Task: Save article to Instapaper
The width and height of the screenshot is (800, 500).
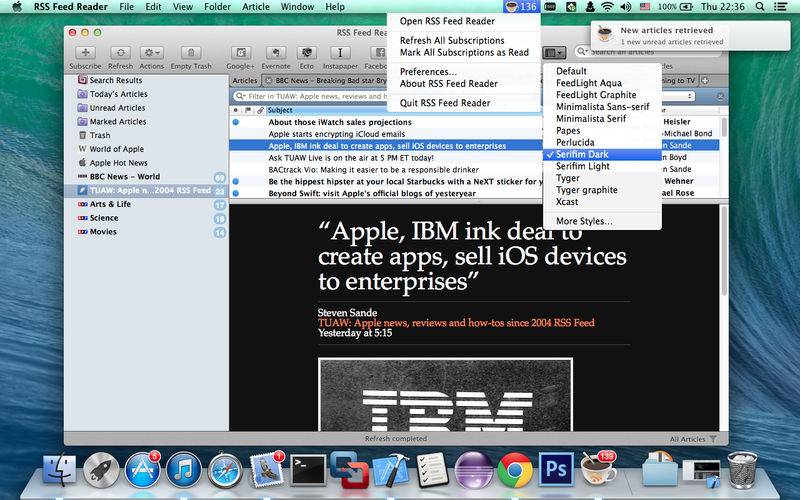Action: point(340,53)
